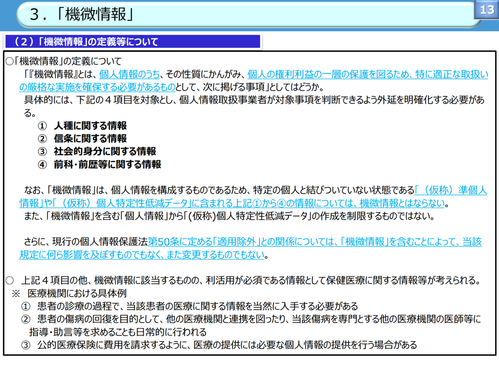Click the text さらに、現行の個人情報保護法
The width and height of the screenshot is (499, 369).
coord(85,242)
